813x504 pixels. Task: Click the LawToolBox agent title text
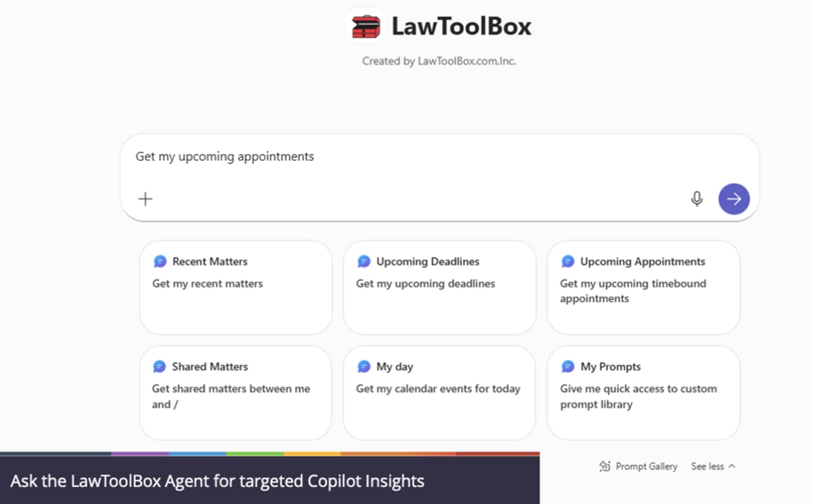pyautogui.click(x=461, y=26)
